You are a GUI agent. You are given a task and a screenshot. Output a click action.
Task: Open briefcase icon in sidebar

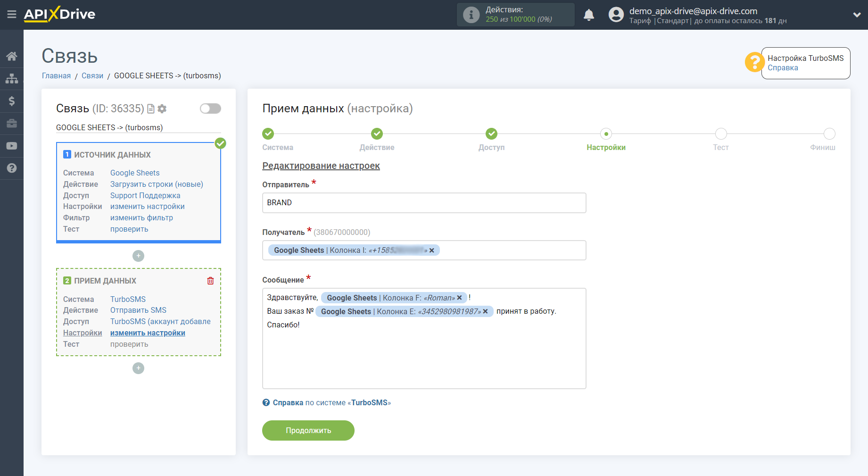[12, 124]
